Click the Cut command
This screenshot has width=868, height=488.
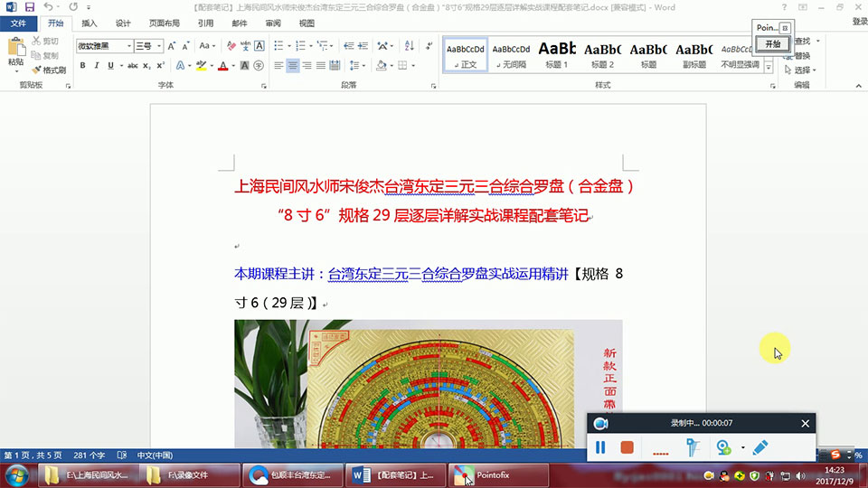45,41
